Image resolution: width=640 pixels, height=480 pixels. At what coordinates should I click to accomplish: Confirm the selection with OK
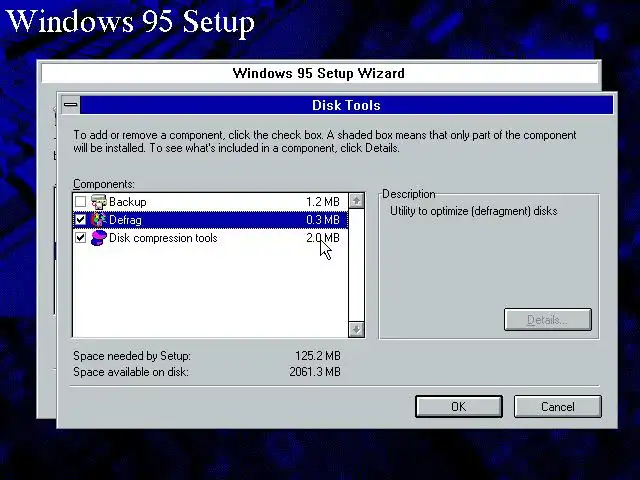click(x=459, y=407)
